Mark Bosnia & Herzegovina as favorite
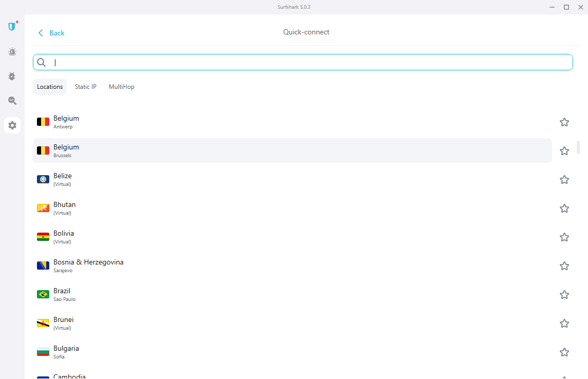This screenshot has width=588, height=379. [x=564, y=266]
